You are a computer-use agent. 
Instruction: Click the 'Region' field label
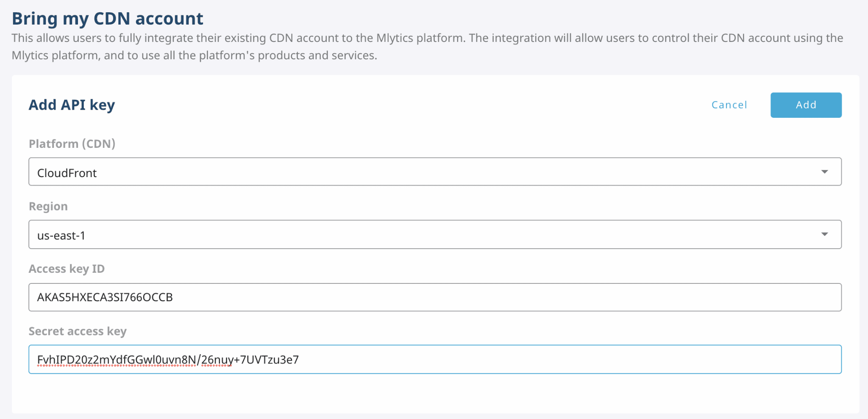point(48,206)
